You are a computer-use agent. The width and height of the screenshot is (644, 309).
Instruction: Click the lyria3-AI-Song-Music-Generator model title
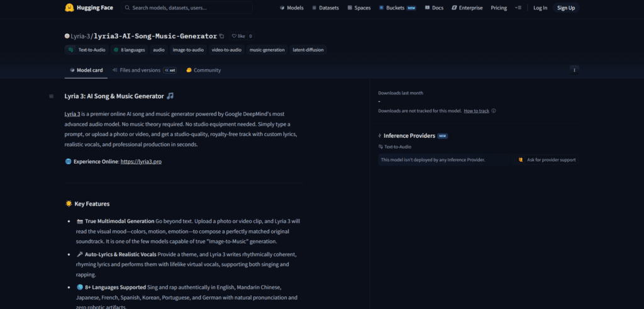point(155,36)
